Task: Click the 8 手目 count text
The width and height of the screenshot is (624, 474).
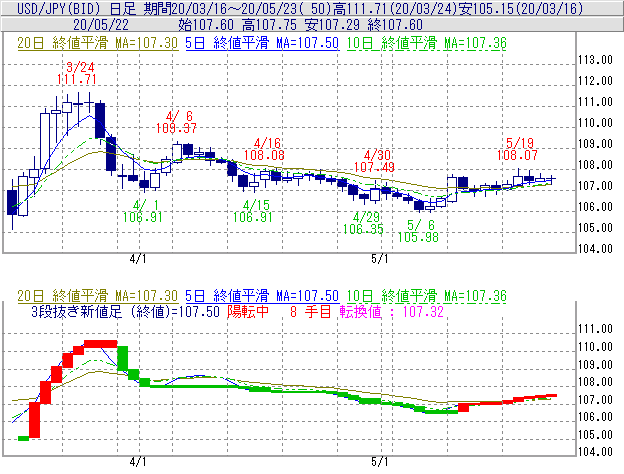Action: click(310, 312)
